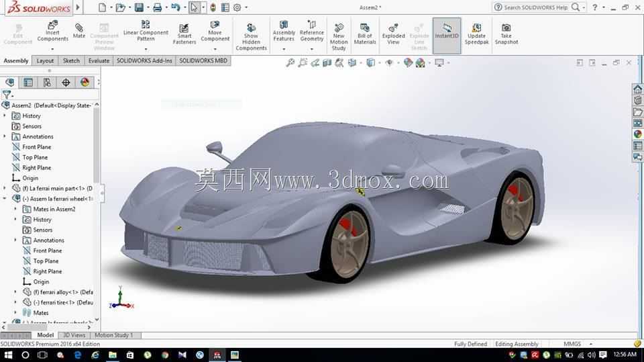Viewport: 644px width, 362px height.
Task: Open the Options gear icon
Action: coord(237,7)
